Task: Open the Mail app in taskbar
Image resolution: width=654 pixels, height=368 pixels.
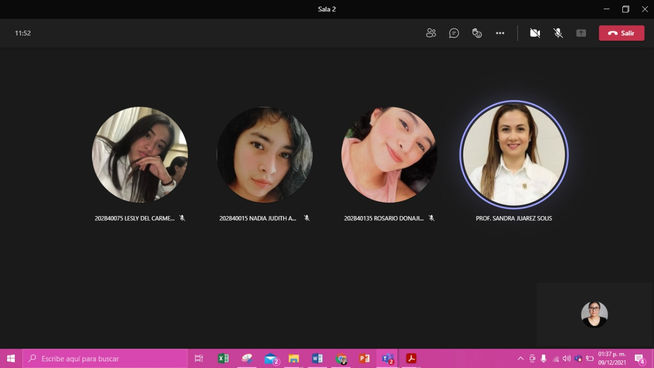Action: pos(271,358)
